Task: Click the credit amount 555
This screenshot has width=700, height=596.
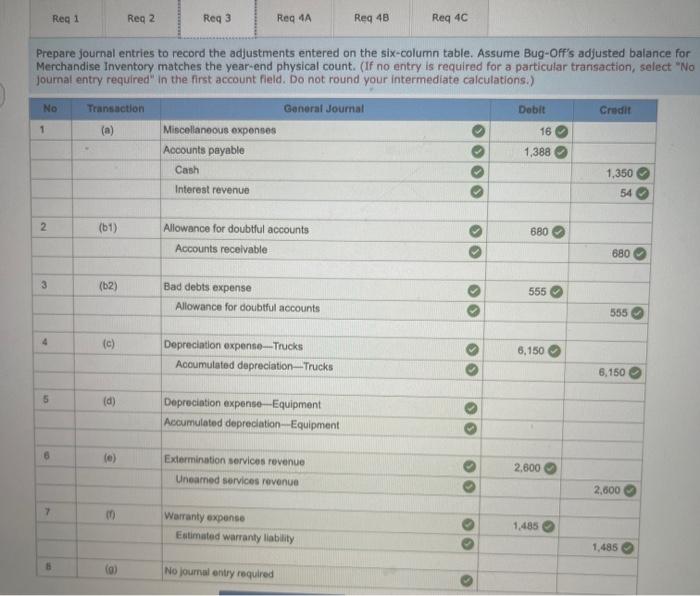Action: (618, 313)
